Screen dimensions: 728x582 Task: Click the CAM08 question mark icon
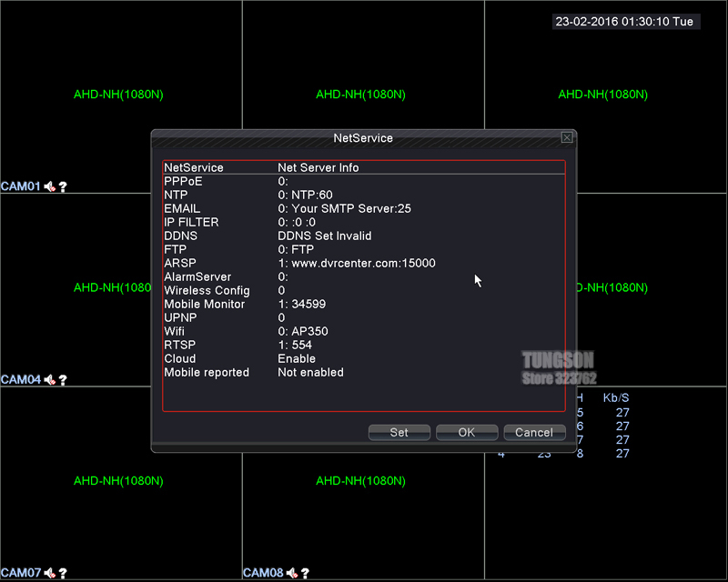tap(307, 574)
